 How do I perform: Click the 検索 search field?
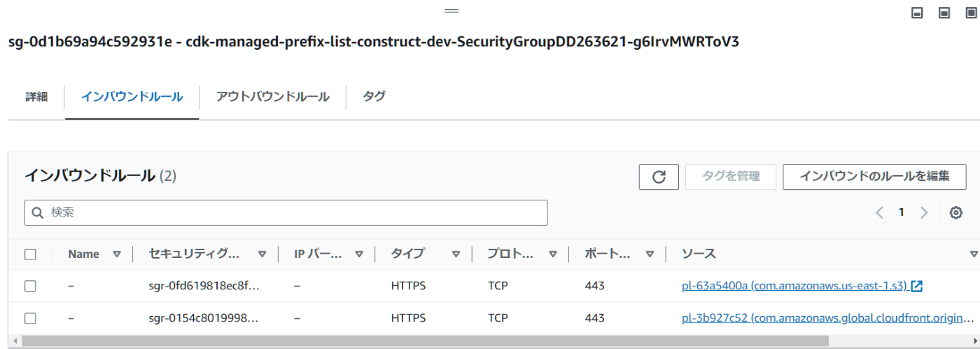tap(286, 212)
